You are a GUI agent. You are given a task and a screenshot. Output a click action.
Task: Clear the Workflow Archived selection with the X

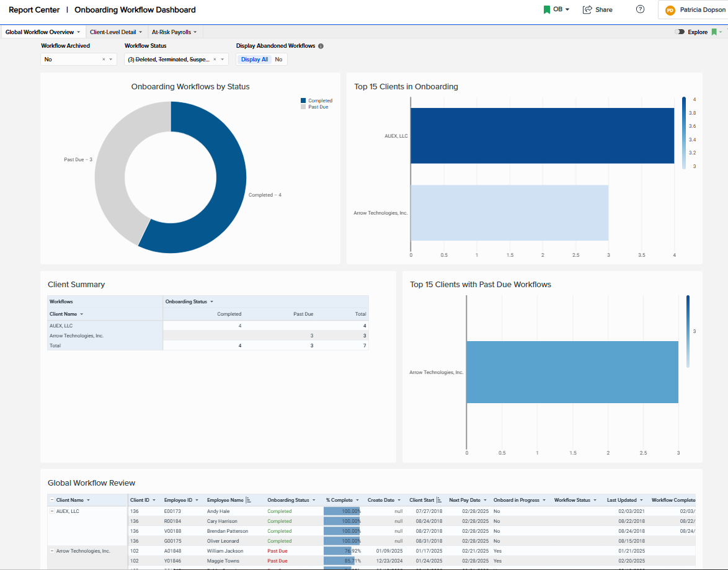(x=103, y=59)
